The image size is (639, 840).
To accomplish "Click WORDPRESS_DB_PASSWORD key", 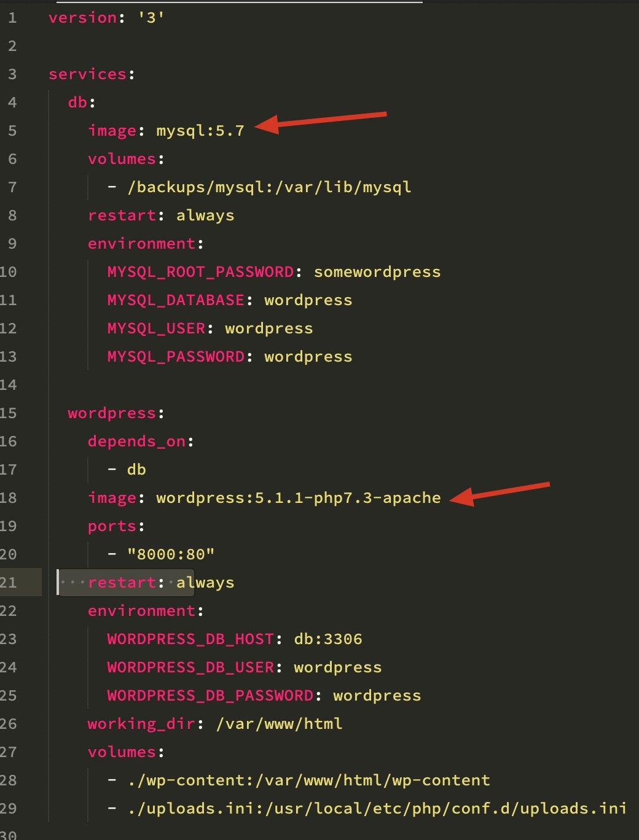I will pyautogui.click(x=210, y=696).
